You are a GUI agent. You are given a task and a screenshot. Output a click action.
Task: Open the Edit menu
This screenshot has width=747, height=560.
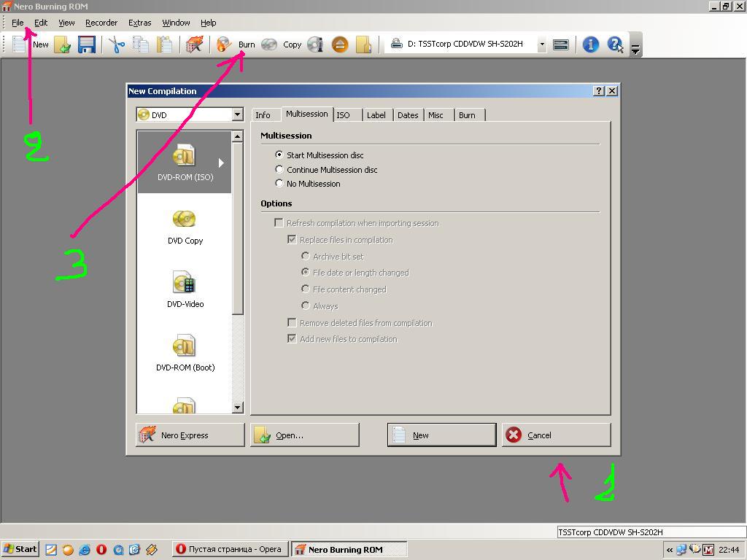41,23
